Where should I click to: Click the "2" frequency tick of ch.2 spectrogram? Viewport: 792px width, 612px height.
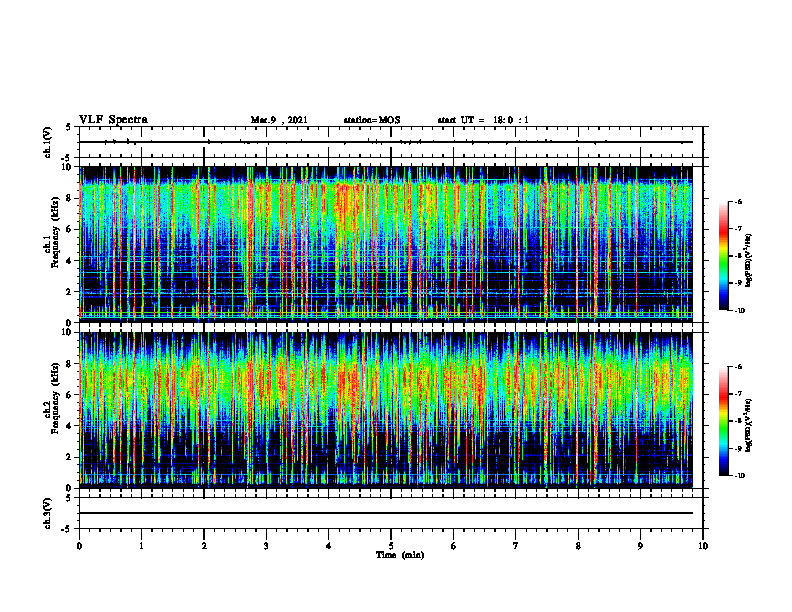point(70,457)
